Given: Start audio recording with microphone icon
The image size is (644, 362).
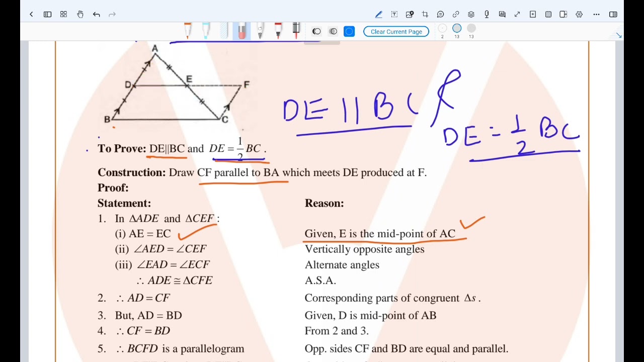Looking at the screenshot, I should pos(487,15).
